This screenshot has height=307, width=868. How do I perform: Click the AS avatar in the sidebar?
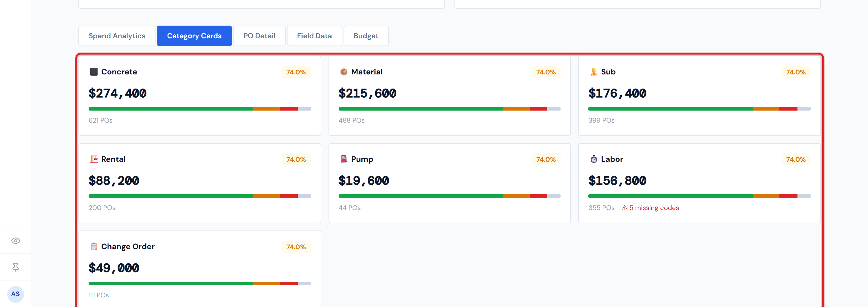pos(15,294)
